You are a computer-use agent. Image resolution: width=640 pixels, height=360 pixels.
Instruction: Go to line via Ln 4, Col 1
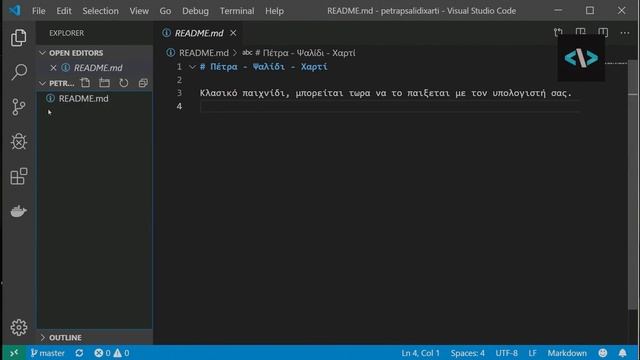pos(420,353)
